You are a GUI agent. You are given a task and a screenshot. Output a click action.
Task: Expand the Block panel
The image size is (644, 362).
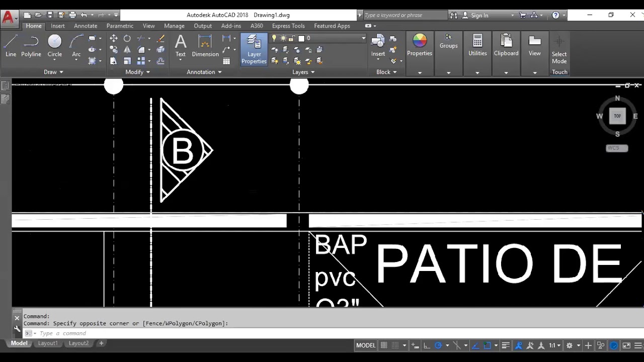click(x=386, y=72)
